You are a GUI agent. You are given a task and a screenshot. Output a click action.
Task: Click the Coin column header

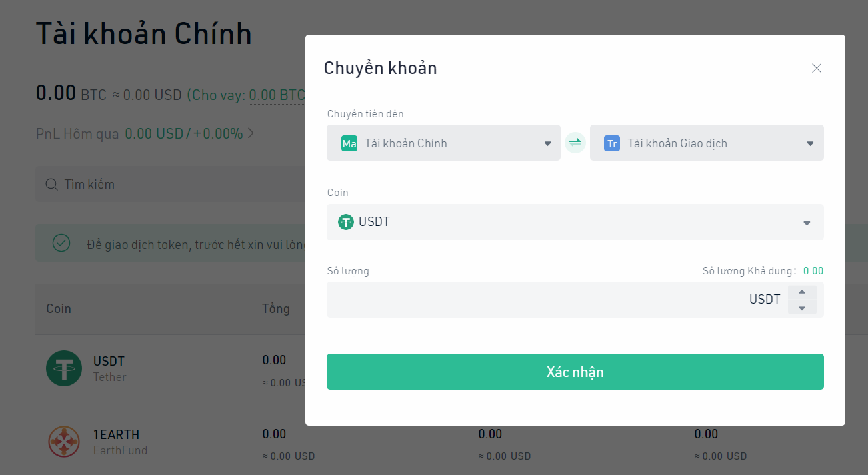(59, 308)
